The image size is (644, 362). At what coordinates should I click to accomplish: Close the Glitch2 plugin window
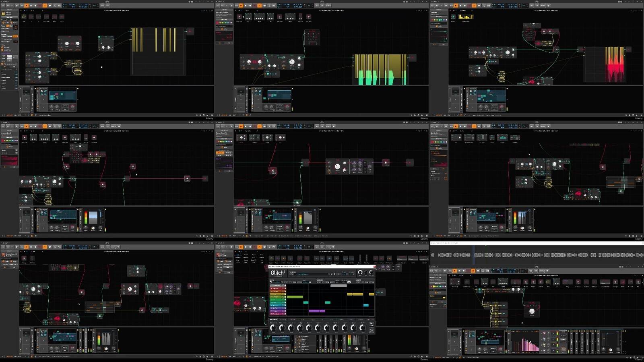(x=374, y=267)
